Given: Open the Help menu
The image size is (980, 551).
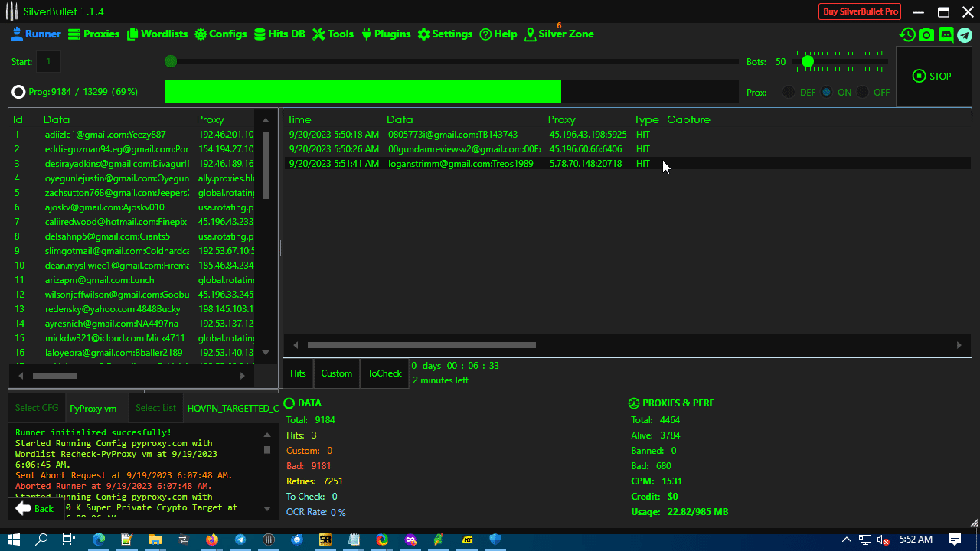Looking at the screenshot, I should pos(498,34).
